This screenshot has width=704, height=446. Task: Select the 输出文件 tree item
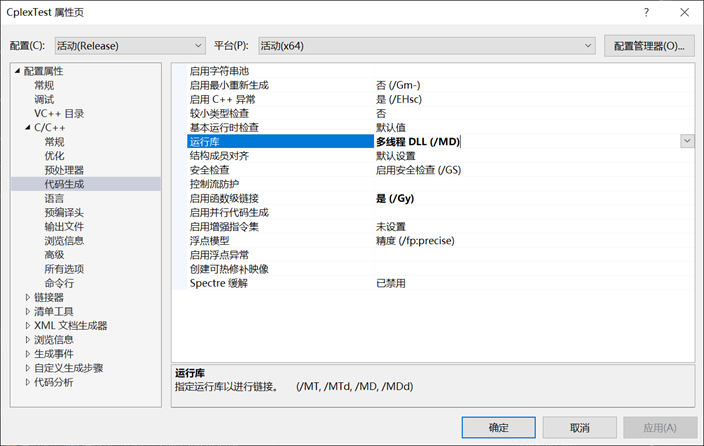click(64, 227)
